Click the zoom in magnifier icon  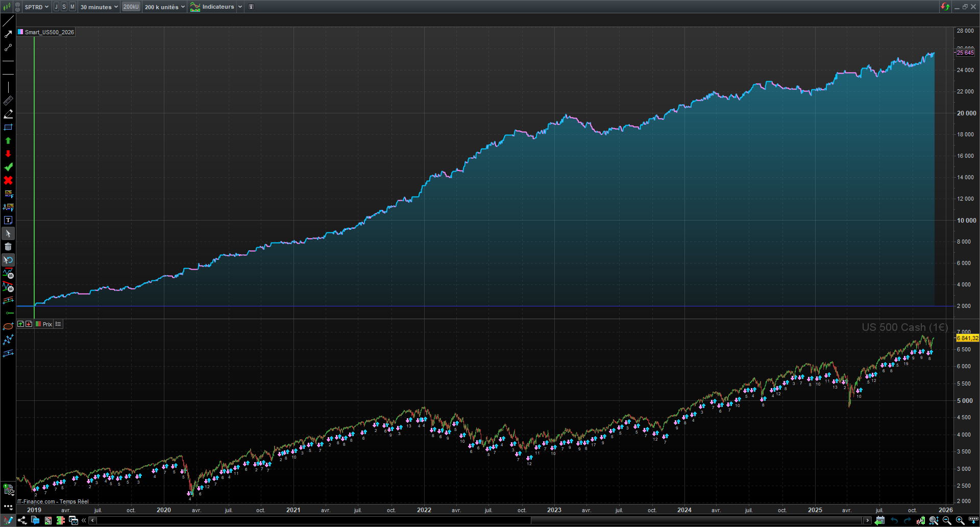click(960, 520)
